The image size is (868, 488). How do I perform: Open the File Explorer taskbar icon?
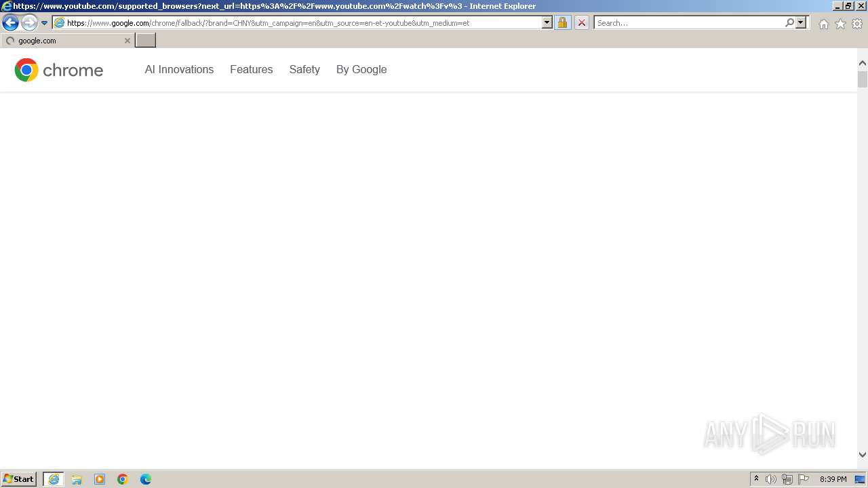pyautogui.click(x=77, y=479)
